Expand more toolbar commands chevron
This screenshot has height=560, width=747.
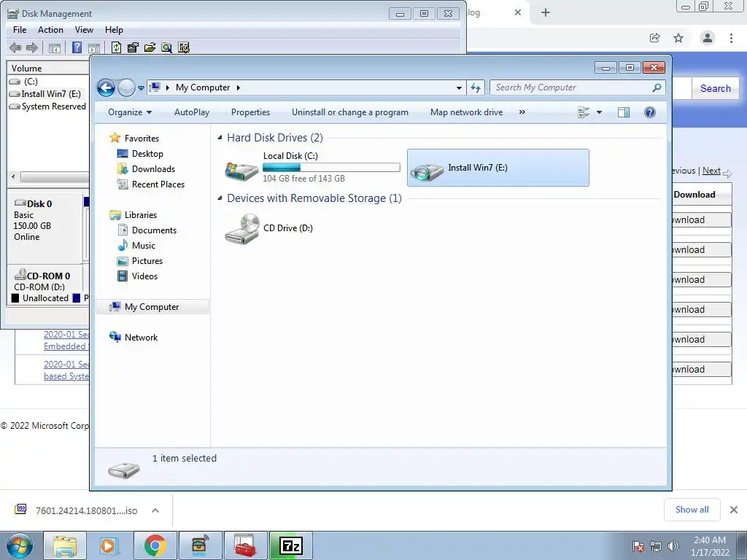tap(522, 112)
